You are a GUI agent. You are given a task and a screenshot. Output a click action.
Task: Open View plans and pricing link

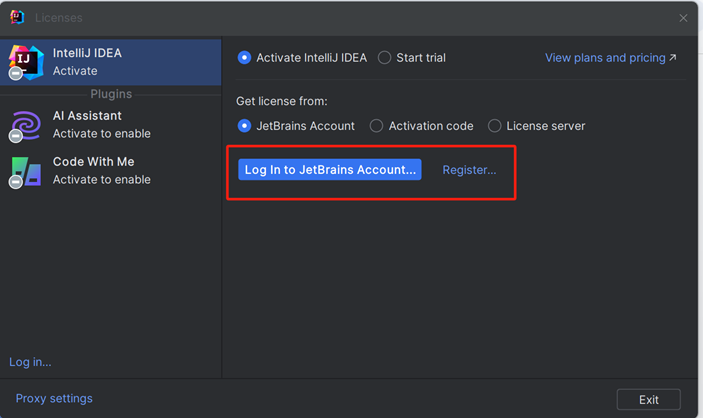610,58
